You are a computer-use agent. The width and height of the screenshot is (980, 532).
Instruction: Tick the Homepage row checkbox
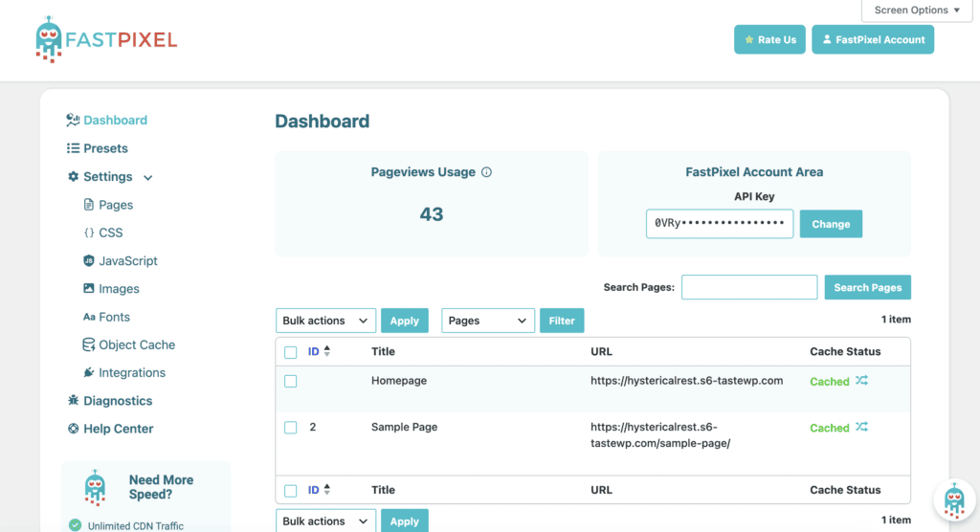291,382
